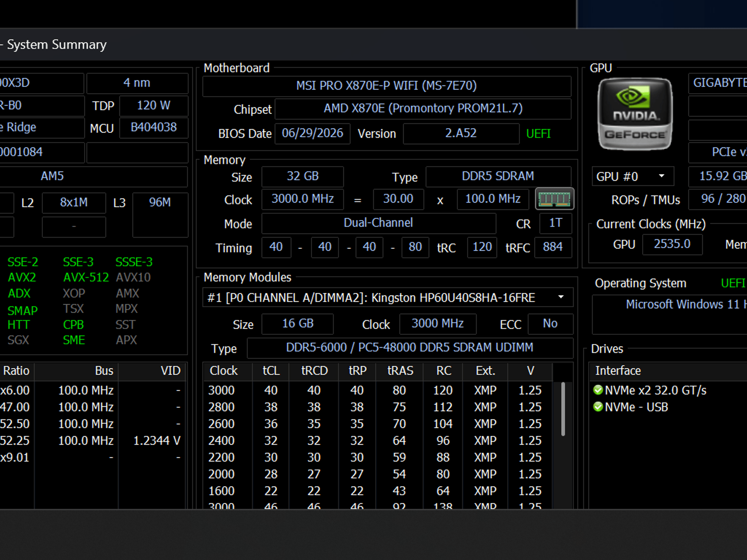Select the 2800 clock row in timings table
The width and height of the screenshot is (747, 560).
(378, 407)
